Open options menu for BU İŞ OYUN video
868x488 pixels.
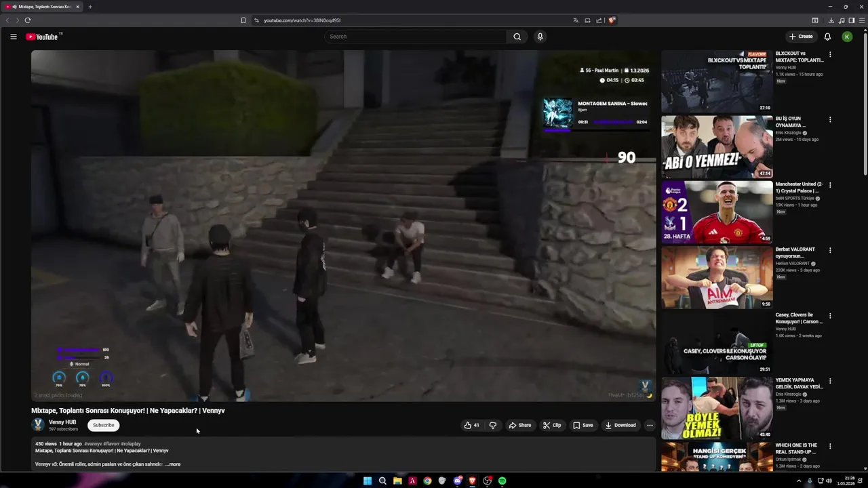[x=830, y=119]
